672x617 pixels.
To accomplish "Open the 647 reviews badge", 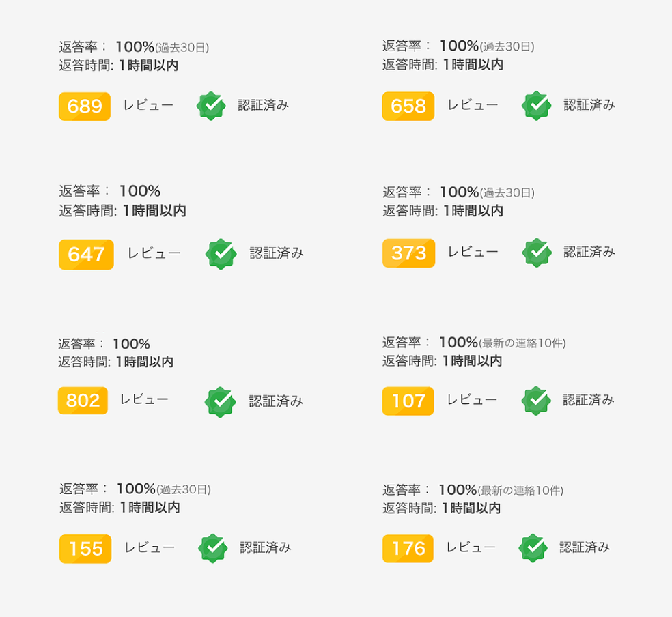I will pos(86,255).
